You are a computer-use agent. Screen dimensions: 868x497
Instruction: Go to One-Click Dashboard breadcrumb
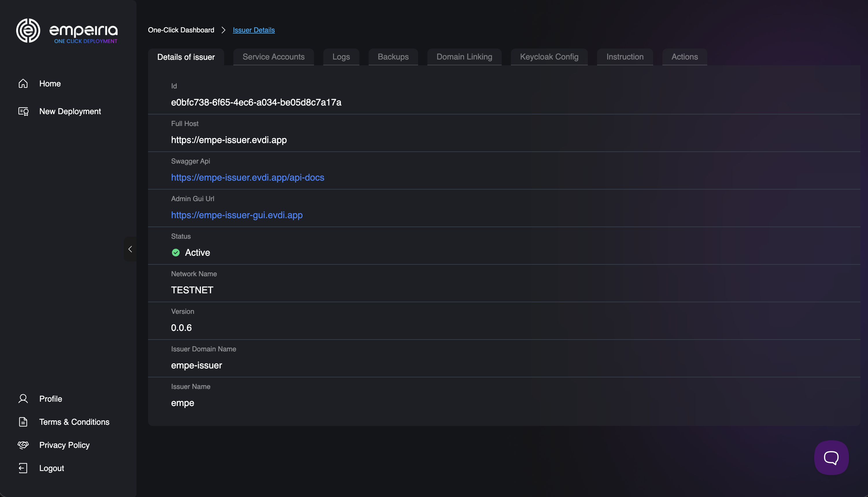coord(181,30)
